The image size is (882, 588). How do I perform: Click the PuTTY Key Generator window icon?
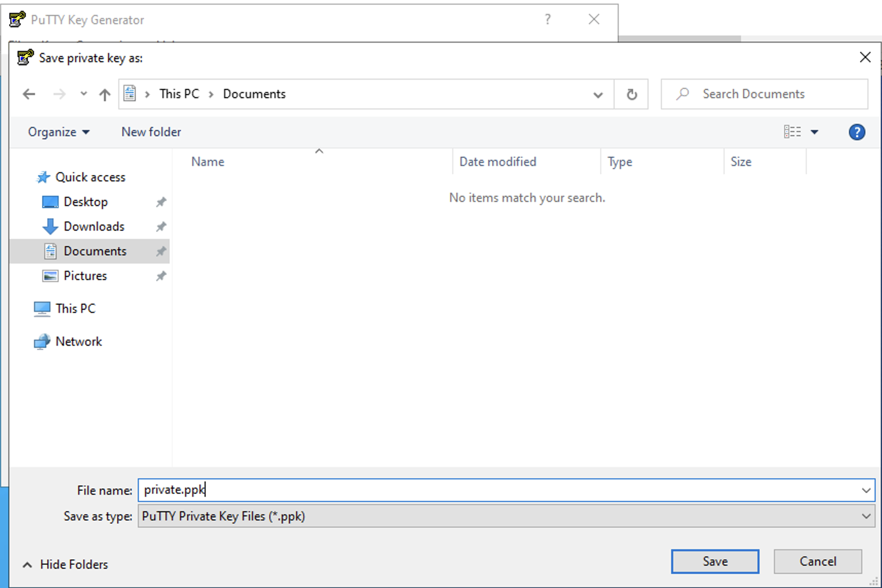point(17,20)
